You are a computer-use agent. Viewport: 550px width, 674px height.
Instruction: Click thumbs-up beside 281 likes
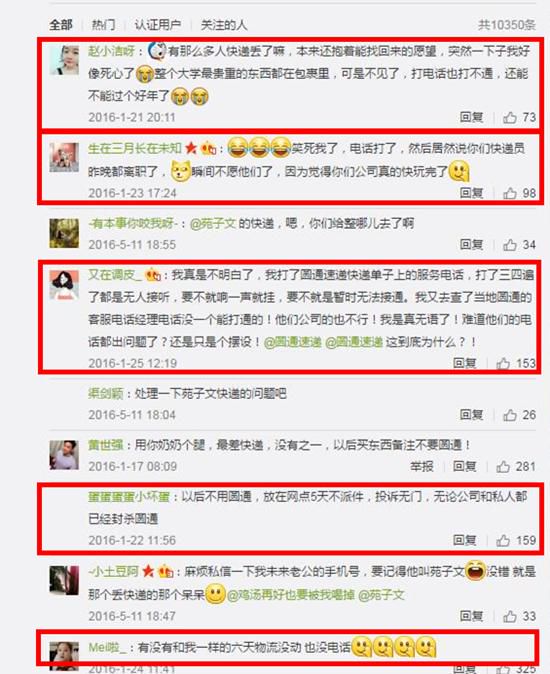[x=503, y=466]
